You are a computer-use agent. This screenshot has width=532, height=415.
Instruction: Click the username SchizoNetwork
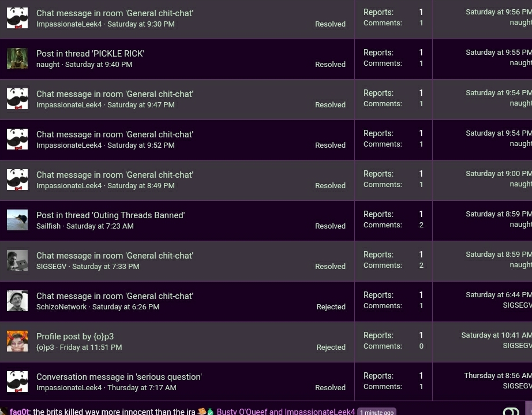pyautogui.click(x=61, y=306)
